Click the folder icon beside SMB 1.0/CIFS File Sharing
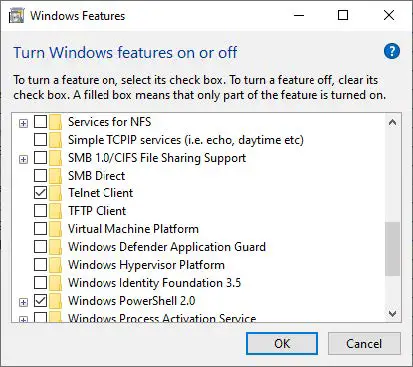 point(56,158)
